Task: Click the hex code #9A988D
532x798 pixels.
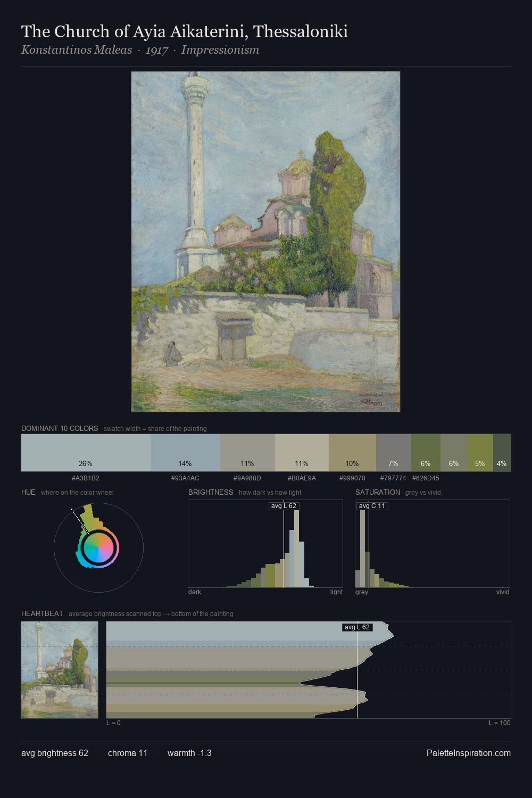Action: [247, 478]
